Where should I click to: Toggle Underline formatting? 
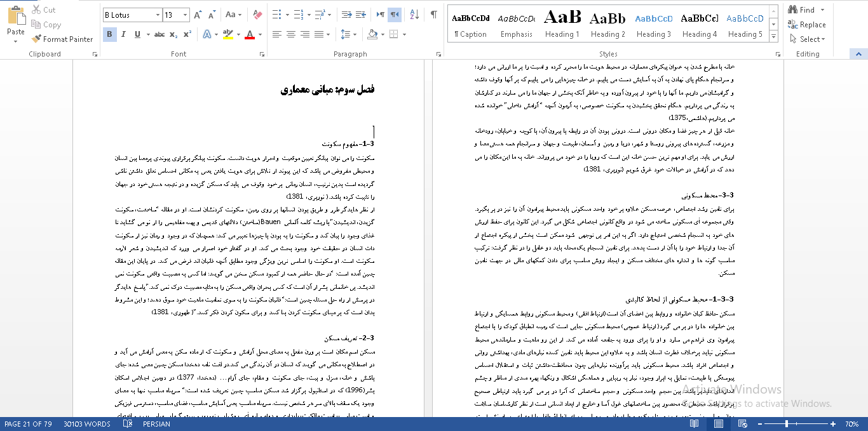pyautogui.click(x=137, y=34)
